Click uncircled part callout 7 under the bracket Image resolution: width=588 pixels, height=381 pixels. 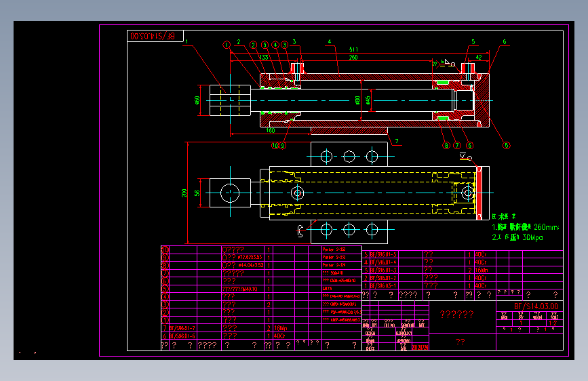point(396,142)
